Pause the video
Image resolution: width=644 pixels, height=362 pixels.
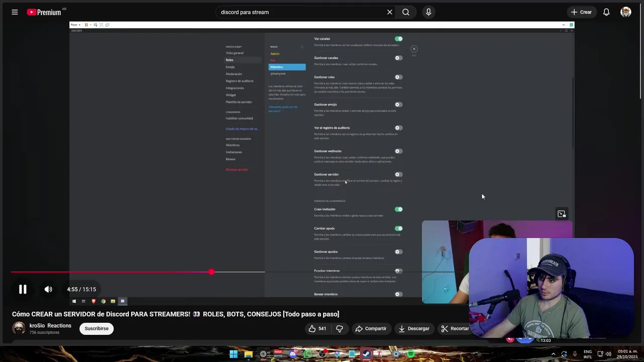(23, 289)
